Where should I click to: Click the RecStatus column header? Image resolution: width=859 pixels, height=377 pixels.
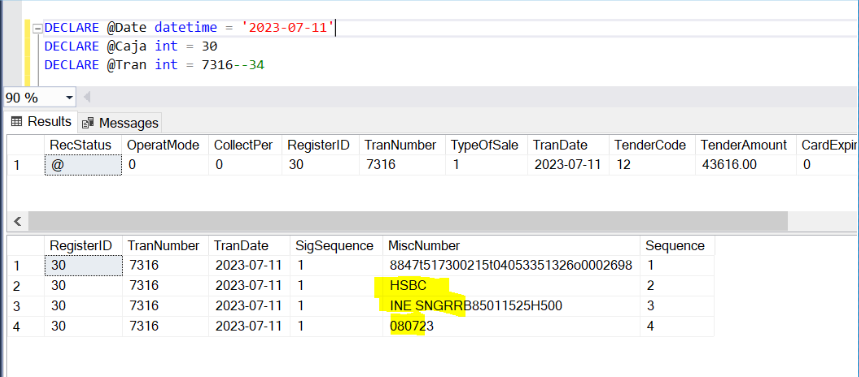pyautogui.click(x=84, y=145)
